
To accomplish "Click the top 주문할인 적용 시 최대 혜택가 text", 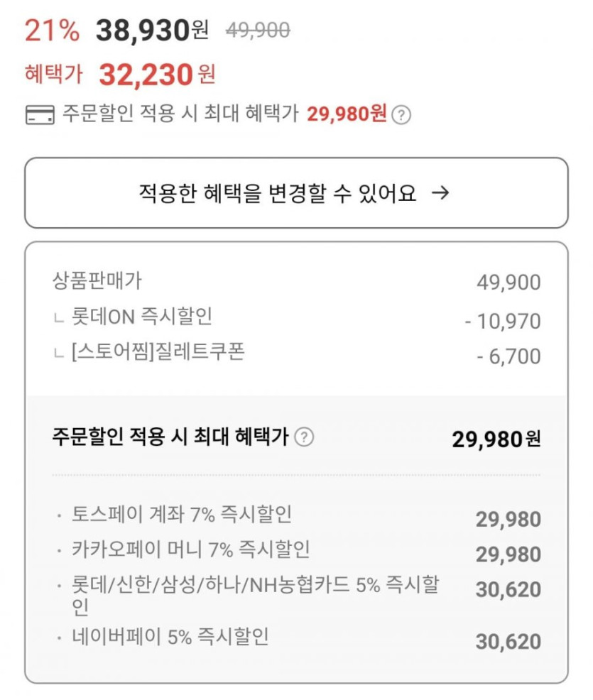I will (x=180, y=114).
